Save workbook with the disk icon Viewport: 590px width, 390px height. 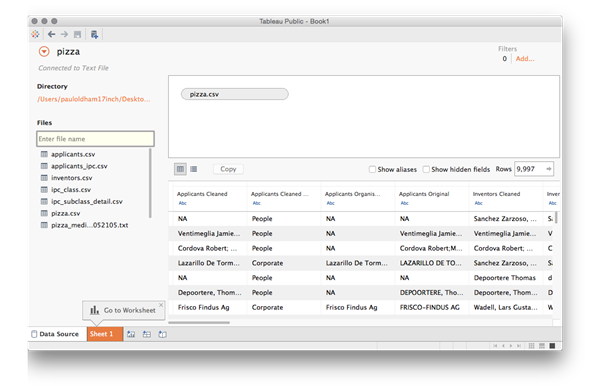[77, 35]
